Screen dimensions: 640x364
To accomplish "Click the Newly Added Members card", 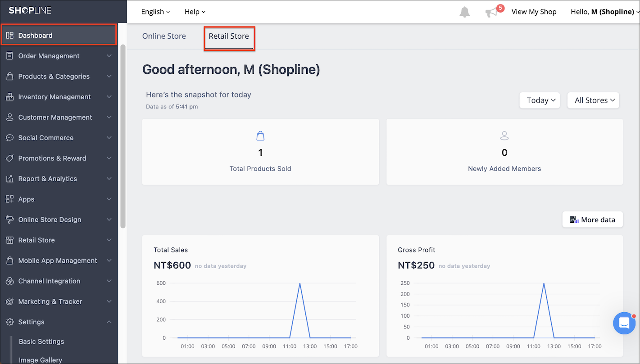I will tap(504, 152).
